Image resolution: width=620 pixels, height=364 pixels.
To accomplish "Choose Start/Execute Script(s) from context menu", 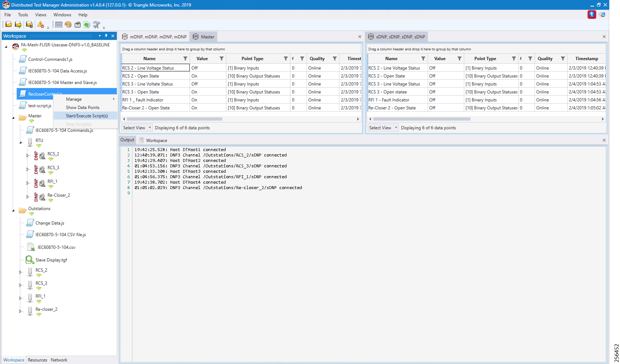I will coord(85,116).
